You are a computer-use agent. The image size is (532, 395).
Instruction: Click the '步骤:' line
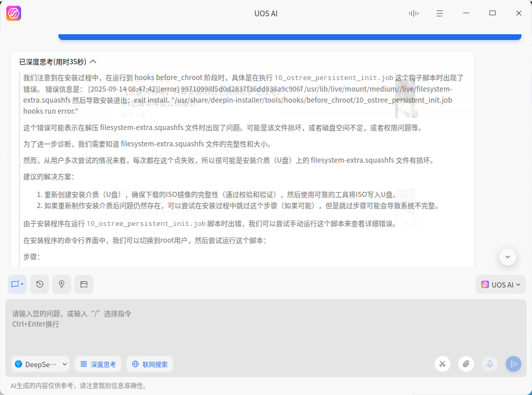(x=32, y=257)
